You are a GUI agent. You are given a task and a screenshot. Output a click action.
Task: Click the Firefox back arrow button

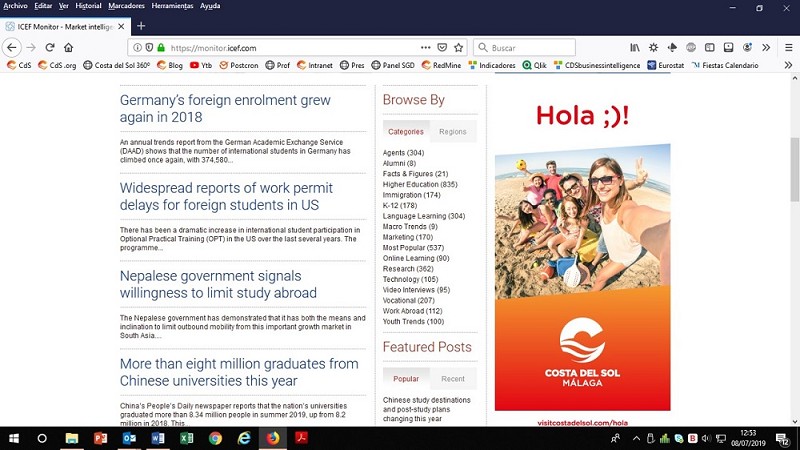point(12,47)
